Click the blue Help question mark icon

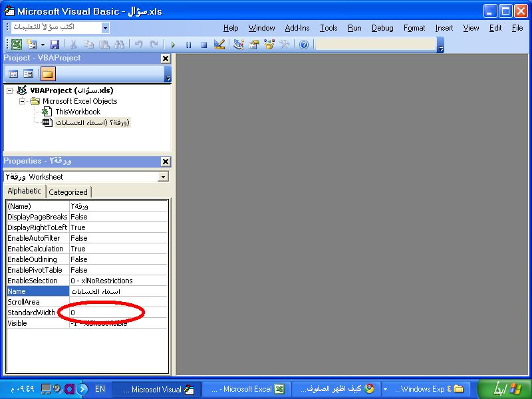pos(304,45)
